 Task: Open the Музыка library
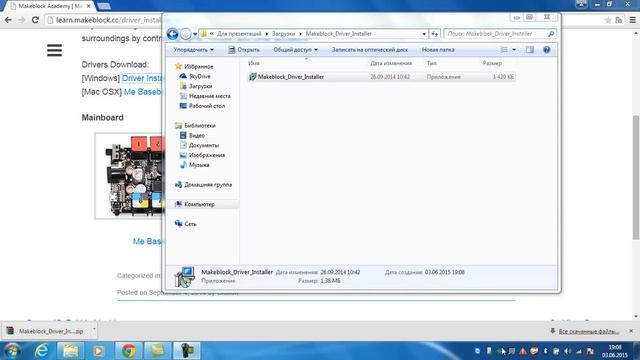[195, 165]
